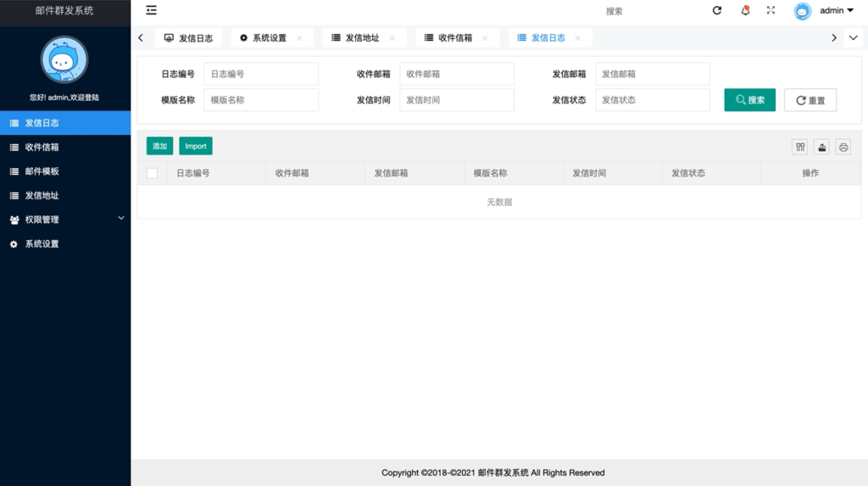Click the 邮件群发系统 logo title
The image size is (868, 486).
[64, 10]
